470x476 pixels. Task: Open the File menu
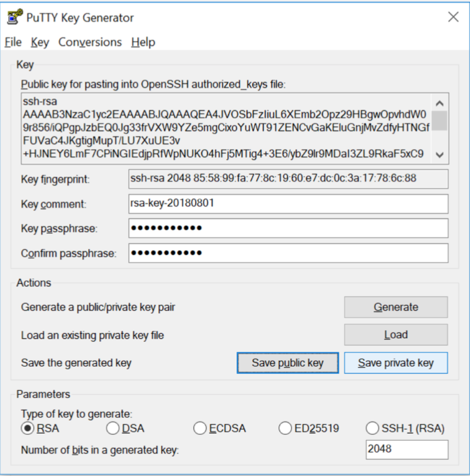(x=13, y=42)
